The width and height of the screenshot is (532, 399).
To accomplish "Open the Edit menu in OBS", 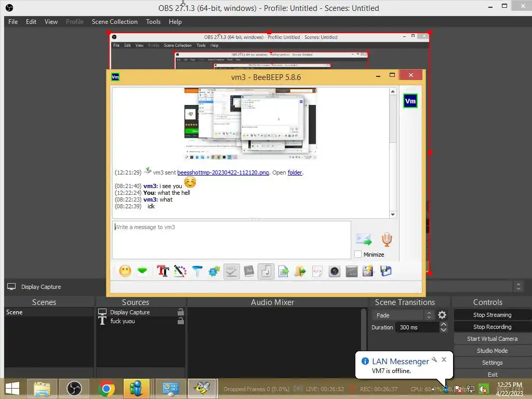I will (x=31, y=22).
